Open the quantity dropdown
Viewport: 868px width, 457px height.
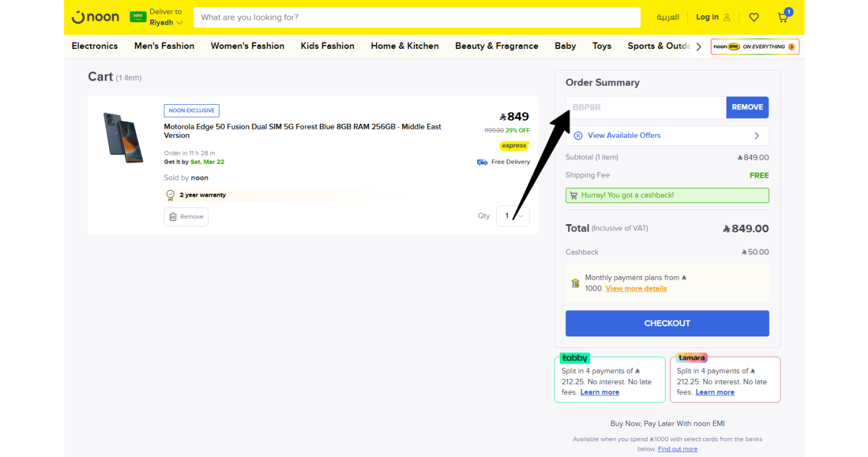(x=513, y=216)
